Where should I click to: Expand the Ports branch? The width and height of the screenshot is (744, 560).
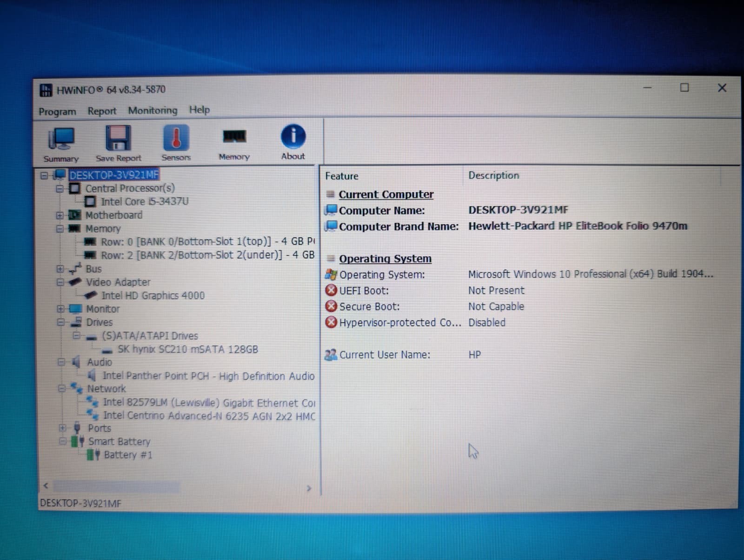[x=62, y=428]
